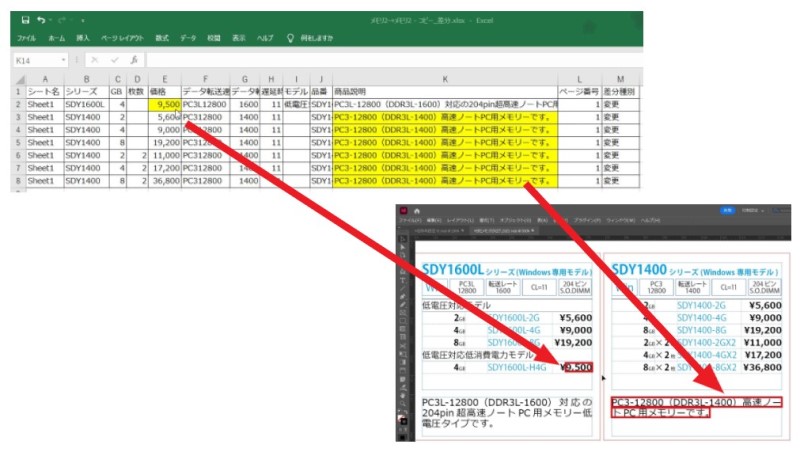Click the yellow highlighted cell with 9,500
This screenshot has height=452, width=800.
click(x=164, y=103)
